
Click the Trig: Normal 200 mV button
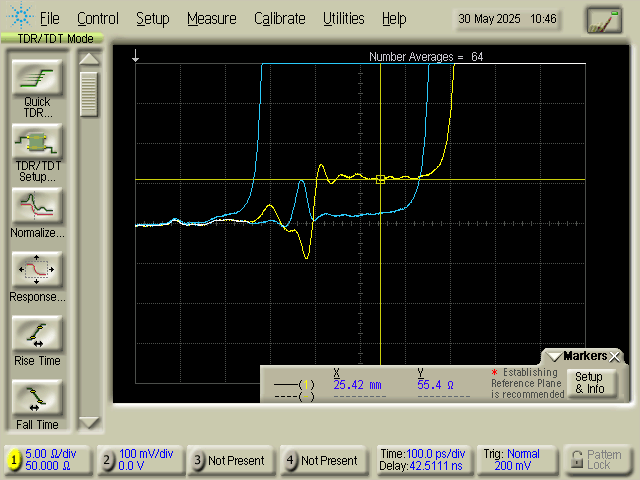coord(513,460)
